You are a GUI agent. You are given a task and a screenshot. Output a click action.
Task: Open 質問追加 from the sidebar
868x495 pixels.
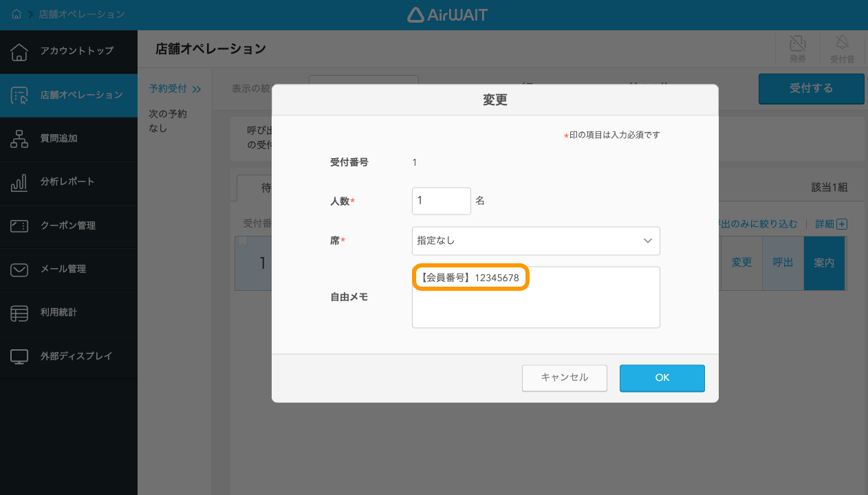click(19, 139)
